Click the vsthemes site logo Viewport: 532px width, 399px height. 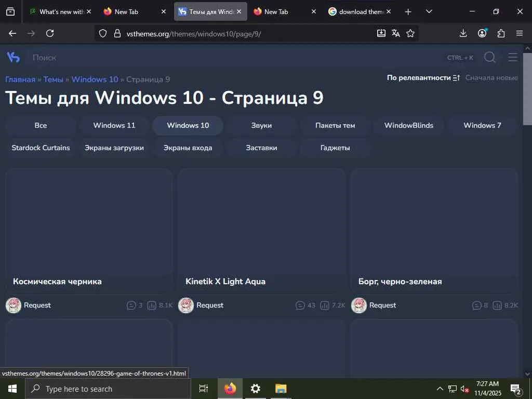tap(13, 57)
